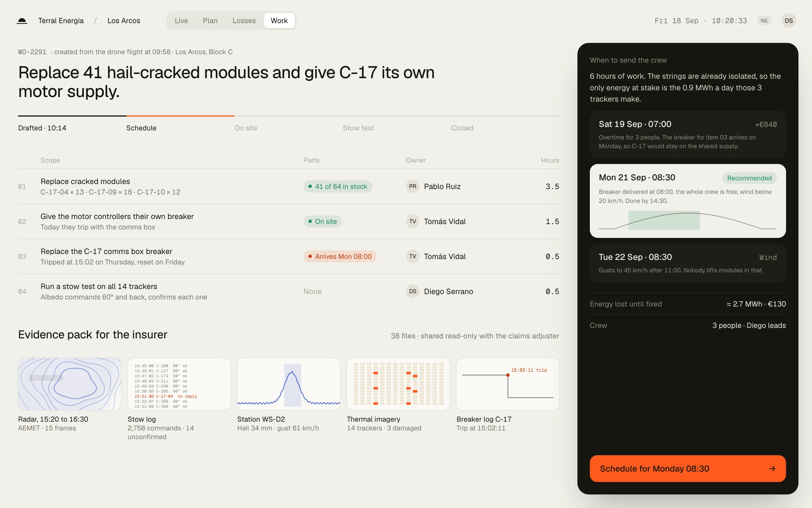Open the Los Arcos breadcrumb
Viewport: 812px width, 508px height.
pos(124,21)
